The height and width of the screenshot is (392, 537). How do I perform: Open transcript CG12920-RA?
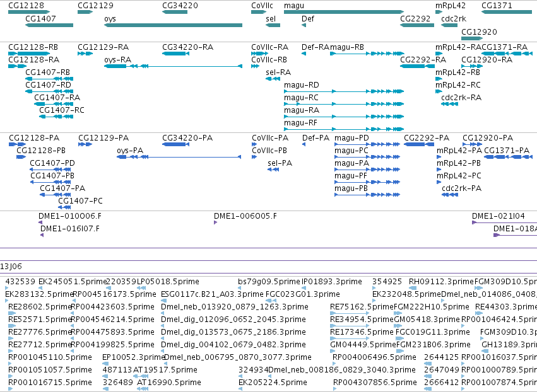[487, 60]
